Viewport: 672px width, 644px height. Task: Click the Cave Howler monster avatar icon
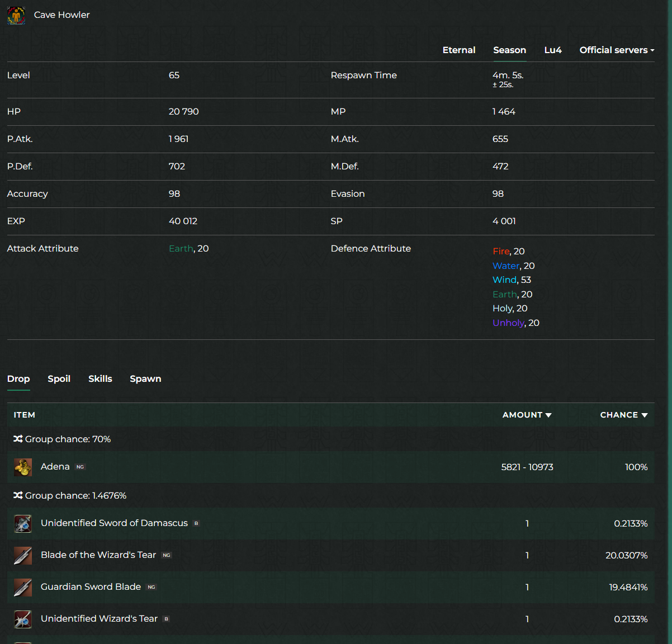click(16, 15)
